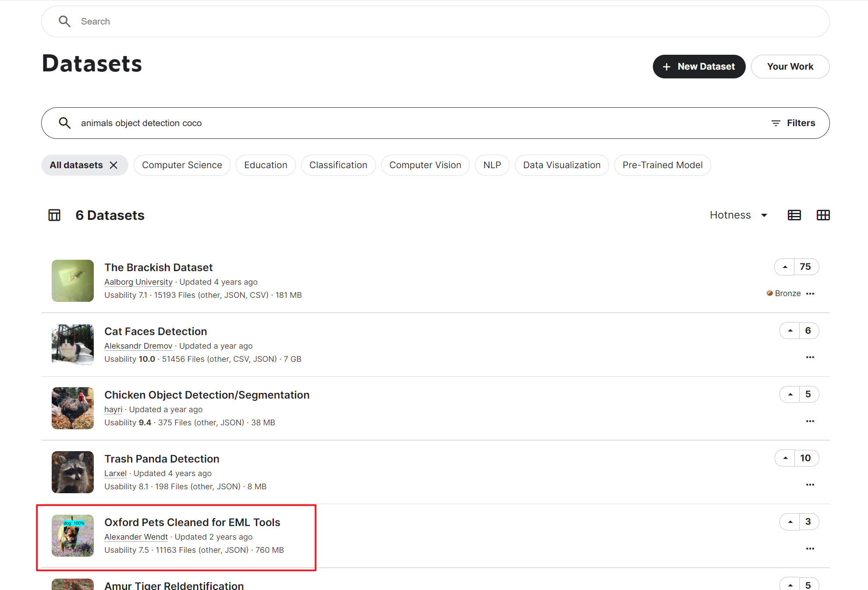Upvote The Brackish Dataset
This screenshot has height=590, width=868.
click(785, 267)
